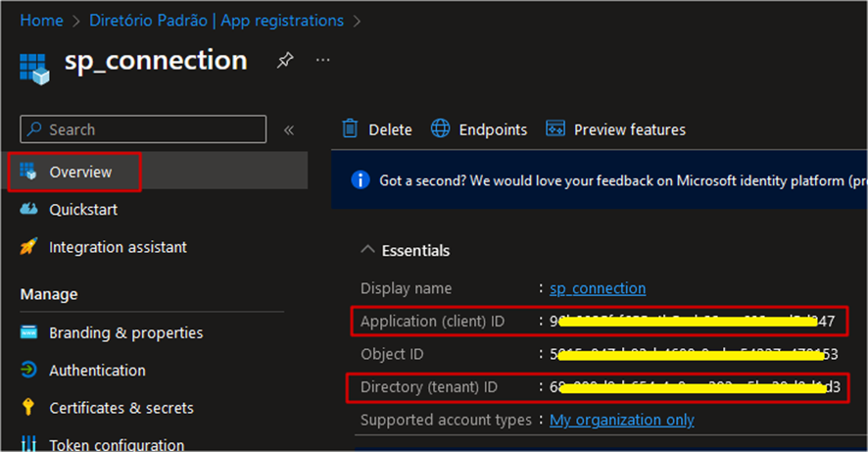Click the Branding & properties icon

click(28, 332)
